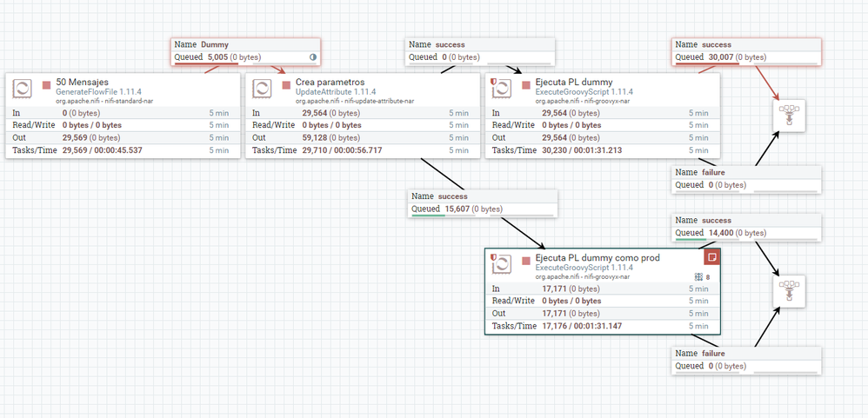Select the success connection queued 15,607
This screenshot has height=418, width=868.
pyautogui.click(x=484, y=203)
